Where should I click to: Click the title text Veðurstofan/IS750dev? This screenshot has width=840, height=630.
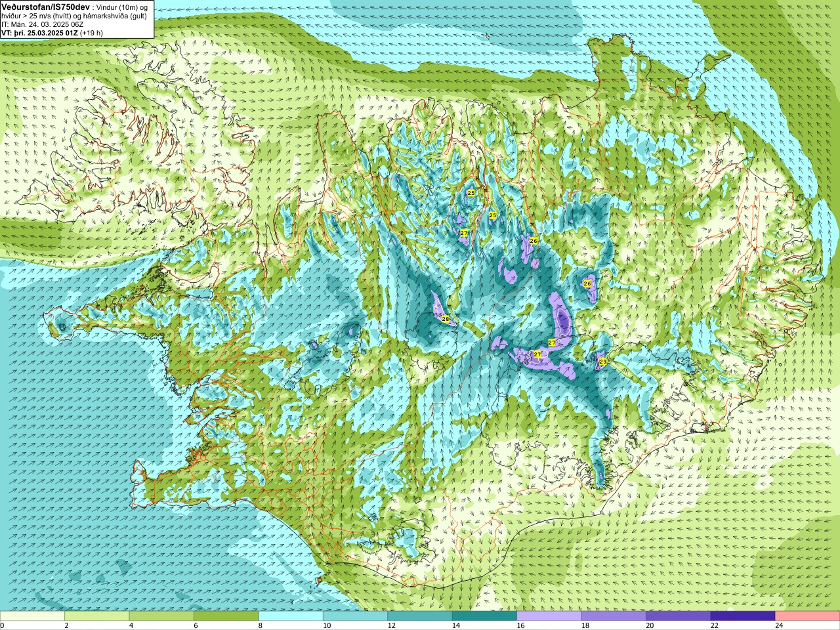[46, 7]
